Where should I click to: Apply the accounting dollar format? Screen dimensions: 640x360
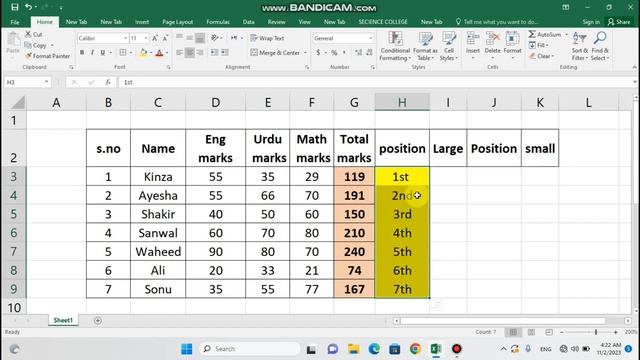318,53
